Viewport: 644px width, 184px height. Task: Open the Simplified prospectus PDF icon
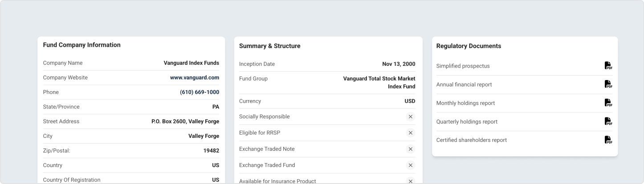pos(608,66)
